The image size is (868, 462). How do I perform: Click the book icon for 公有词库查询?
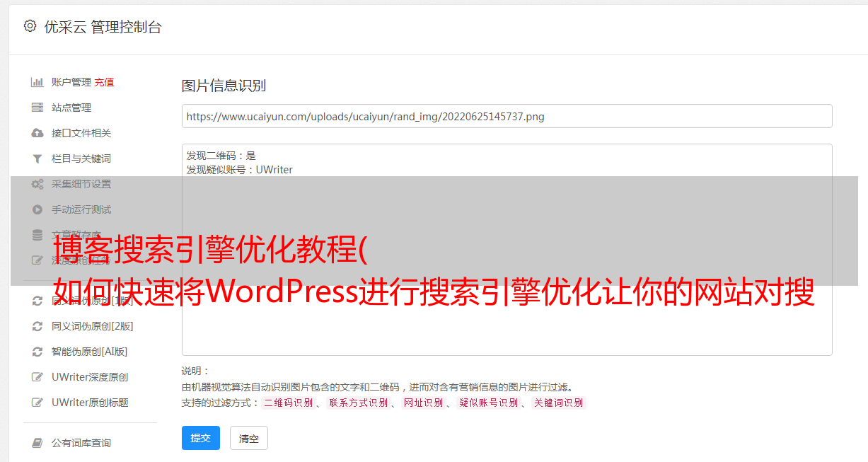(37, 443)
